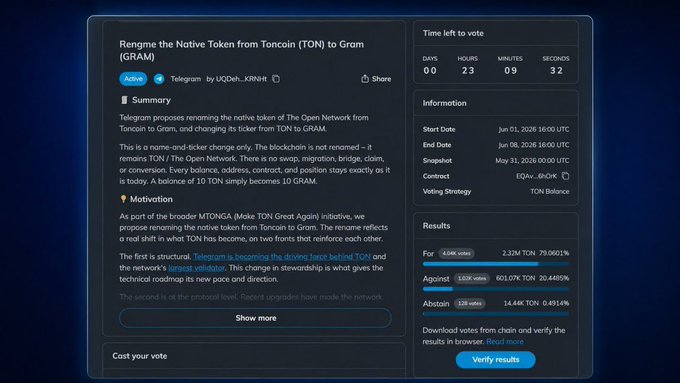Click the Start Date value Jun 01, 2026
680x383 pixels.
pos(533,129)
